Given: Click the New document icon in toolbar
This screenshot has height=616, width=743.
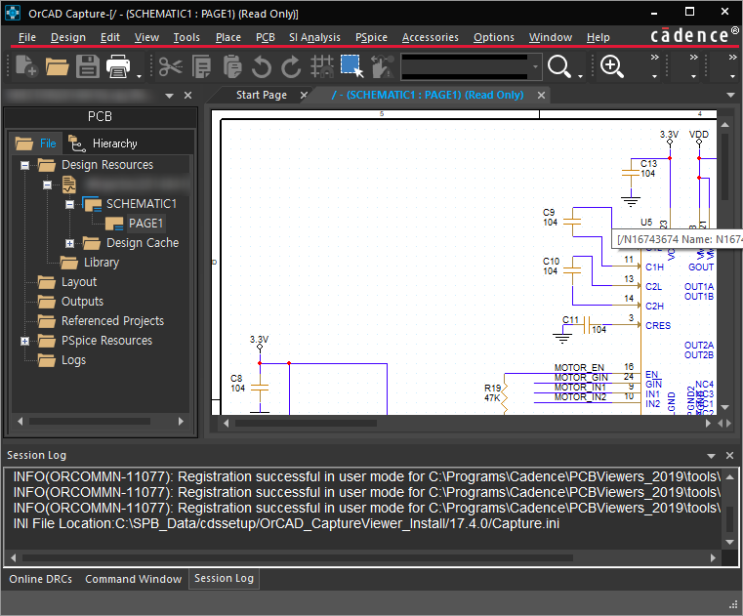Looking at the screenshot, I should 26,67.
